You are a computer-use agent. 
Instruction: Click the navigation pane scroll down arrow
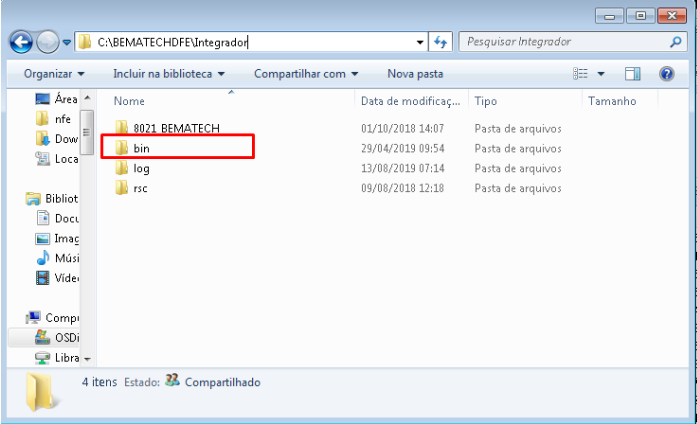coord(88,359)
